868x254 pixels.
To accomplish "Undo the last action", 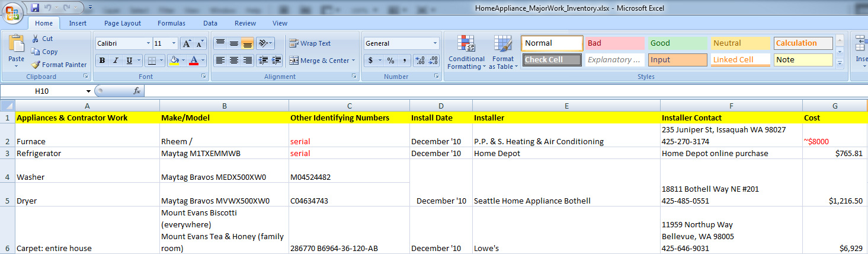I will point(48,8).
